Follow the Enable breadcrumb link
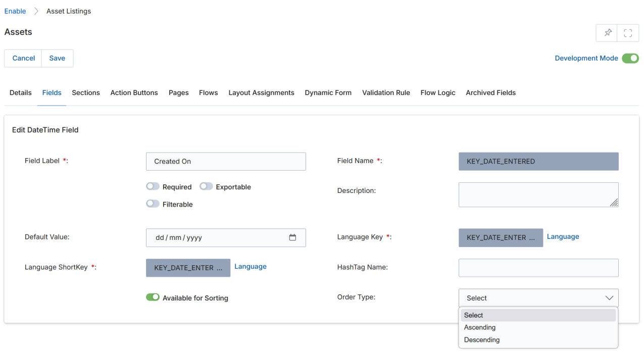The image size is (644, 351). point(15,11)
